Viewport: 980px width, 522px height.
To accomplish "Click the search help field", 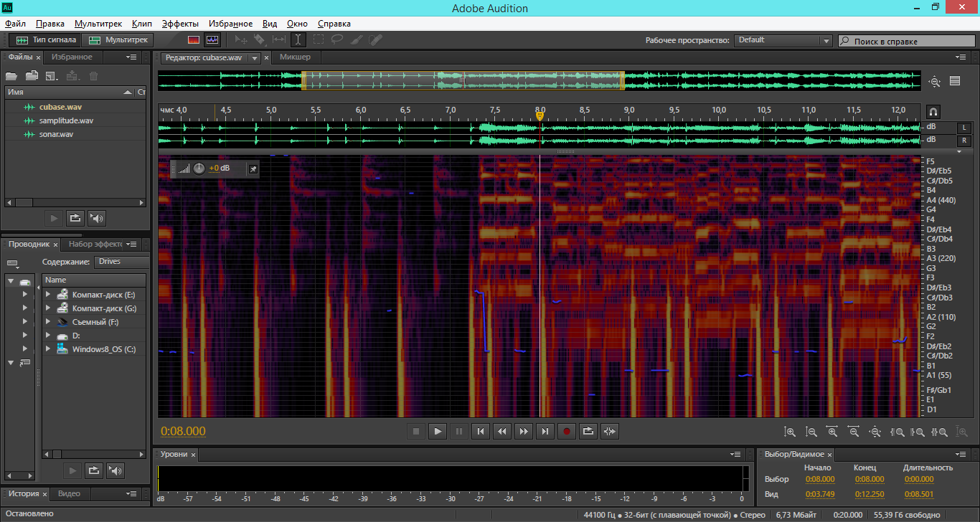I will (906, 41).
